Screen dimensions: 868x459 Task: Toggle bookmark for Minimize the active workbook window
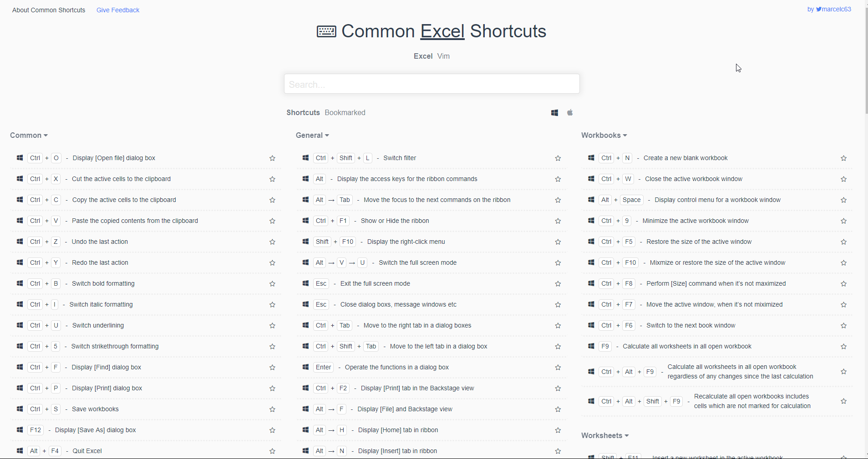(x=843, y=221)
